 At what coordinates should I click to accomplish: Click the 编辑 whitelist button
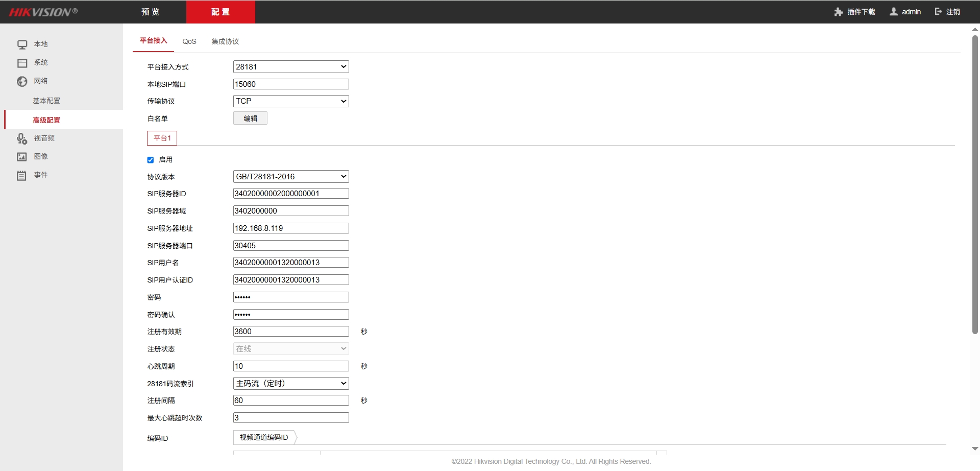point(250,119)
